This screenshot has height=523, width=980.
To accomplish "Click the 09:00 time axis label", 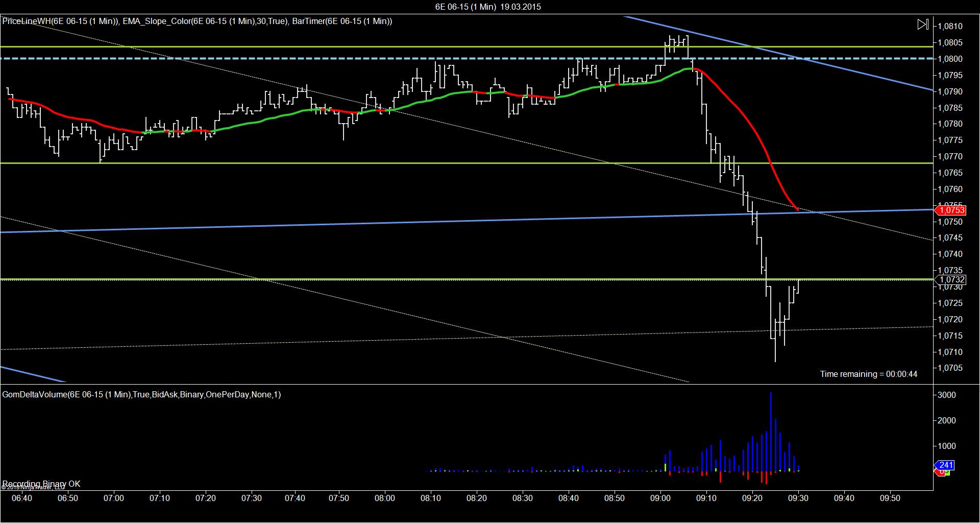I will [660, 498].
